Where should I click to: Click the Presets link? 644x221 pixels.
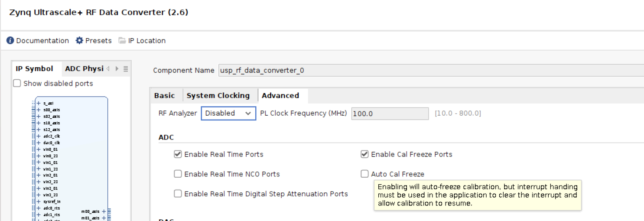pyautogui.click(x=98, y=40)
